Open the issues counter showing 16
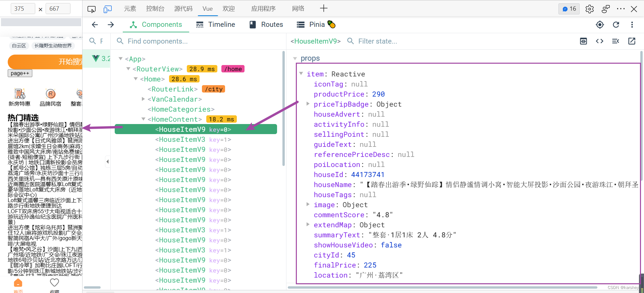 point(569,9)
